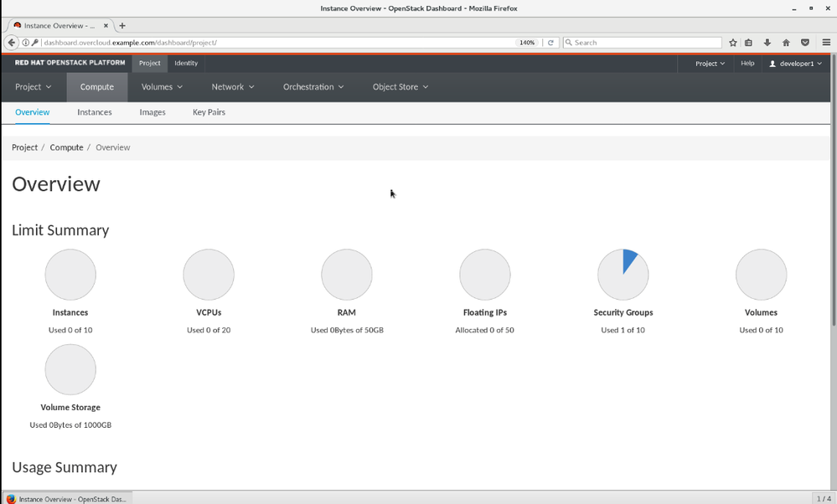Open the Orchestration dropdown menu
Image resolution: width=837 pixels, height=504 pixels.
click(x=313, y=87)
